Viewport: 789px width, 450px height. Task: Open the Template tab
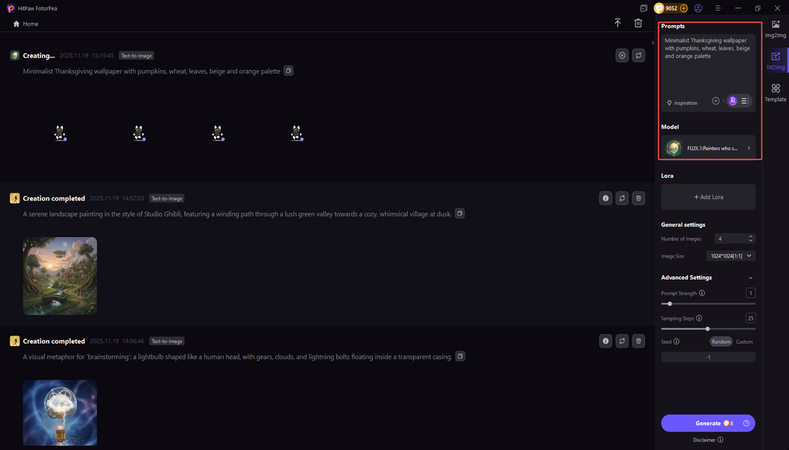click(x=775, y=93)
